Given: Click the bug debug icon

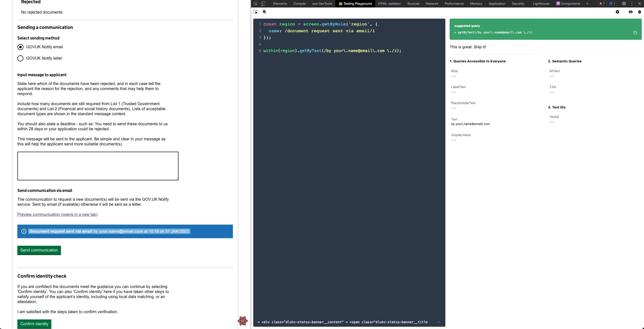Looking at the screenshot, I should 639,12.
